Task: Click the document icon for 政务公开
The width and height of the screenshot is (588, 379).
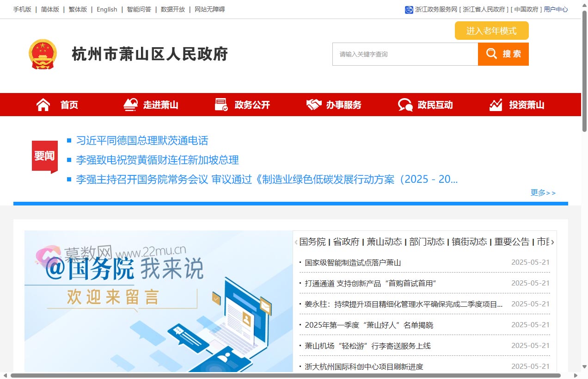Action: point(220,104)
